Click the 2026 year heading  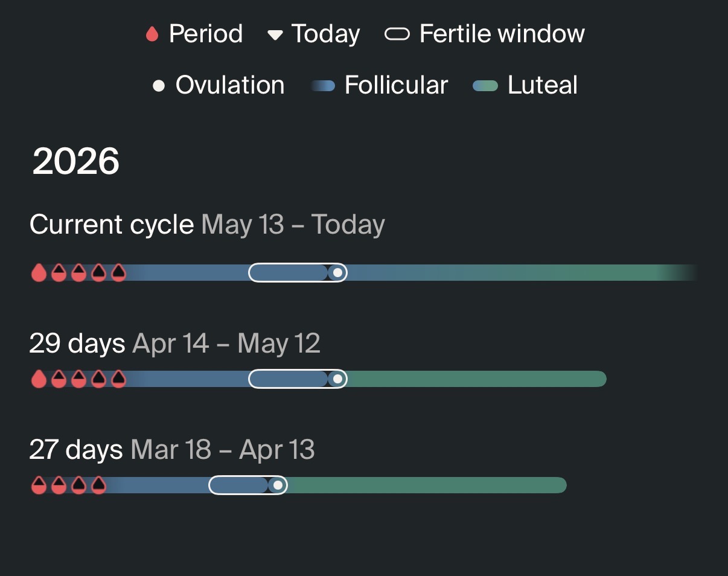76,162
